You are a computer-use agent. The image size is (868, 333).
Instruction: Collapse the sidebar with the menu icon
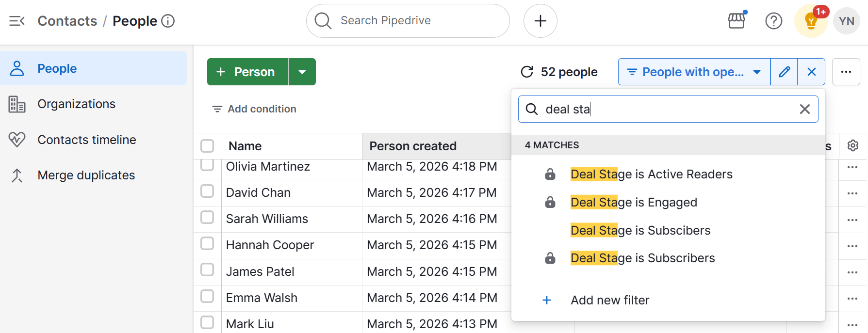coord(17,21)
